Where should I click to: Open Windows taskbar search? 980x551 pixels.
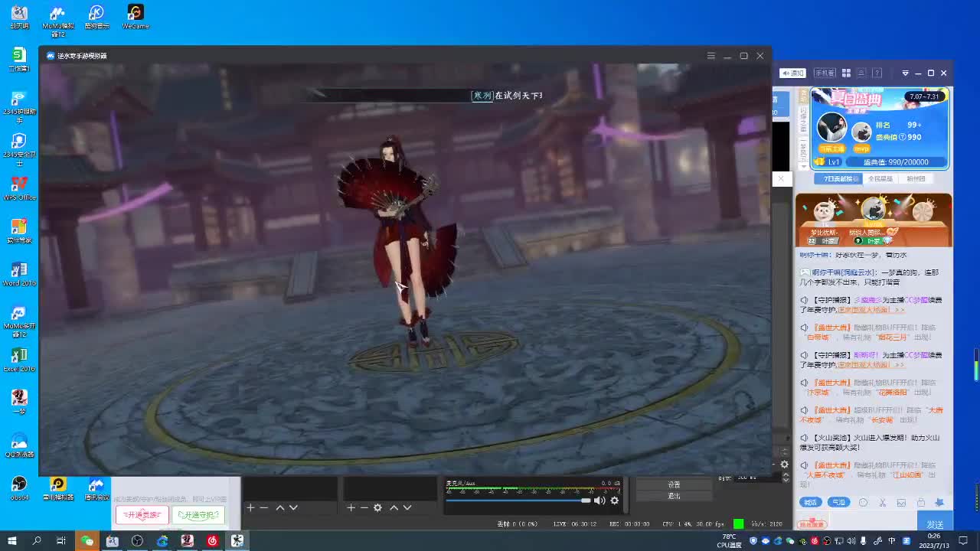(37, 541)
